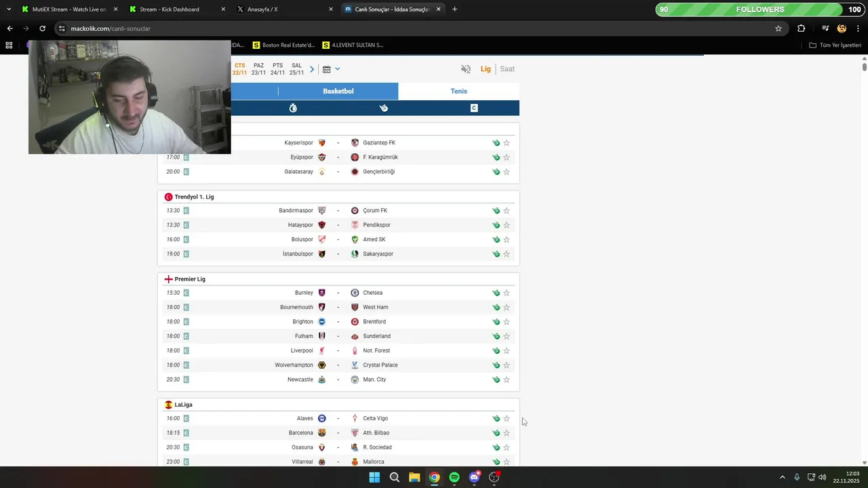Favorite the Burnley vs Chelsea match
Image resolution: width=868 pixels, height=488 pixels.
(507, 293)
